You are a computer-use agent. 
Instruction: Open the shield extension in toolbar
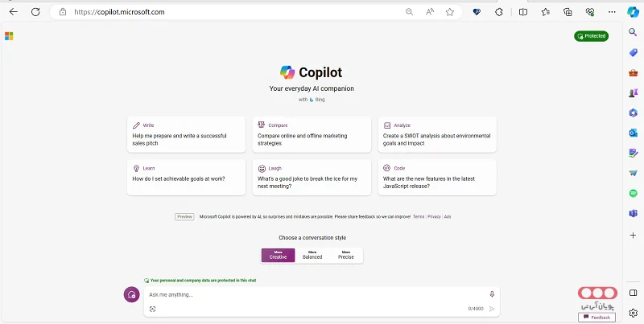point(477,12)
